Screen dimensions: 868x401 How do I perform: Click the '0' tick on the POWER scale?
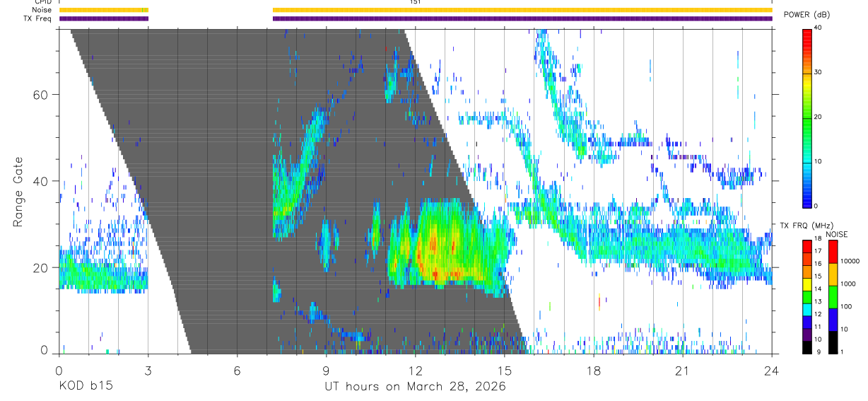click(x=816, y=206)
